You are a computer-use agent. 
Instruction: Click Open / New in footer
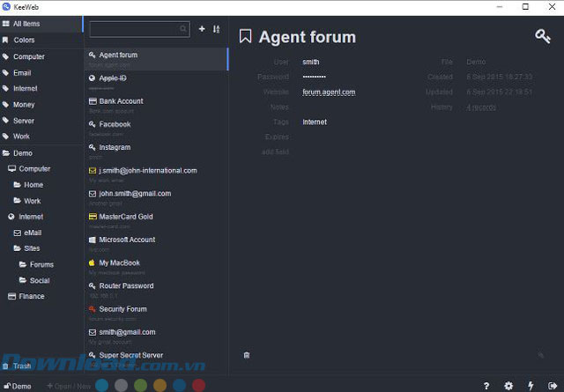pos(69,386)
